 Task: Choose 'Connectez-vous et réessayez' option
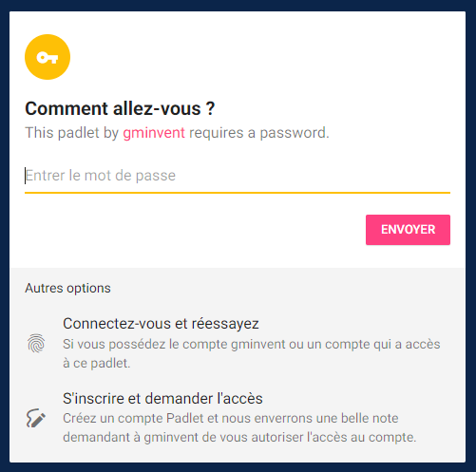coord(161,324)
